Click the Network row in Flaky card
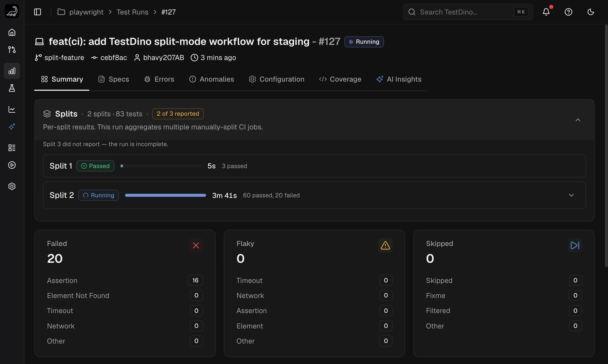 pyautogui.click(x=314, y=296)
